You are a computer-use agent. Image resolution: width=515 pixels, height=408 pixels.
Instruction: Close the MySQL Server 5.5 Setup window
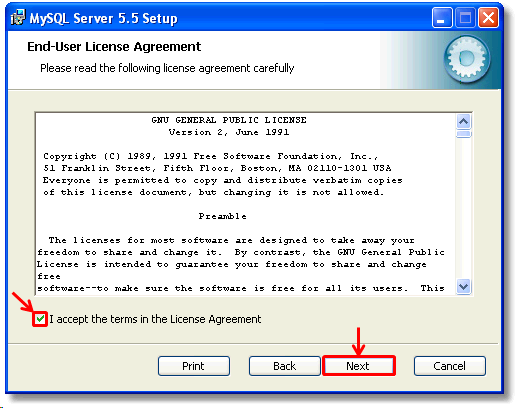click(488, 18)
